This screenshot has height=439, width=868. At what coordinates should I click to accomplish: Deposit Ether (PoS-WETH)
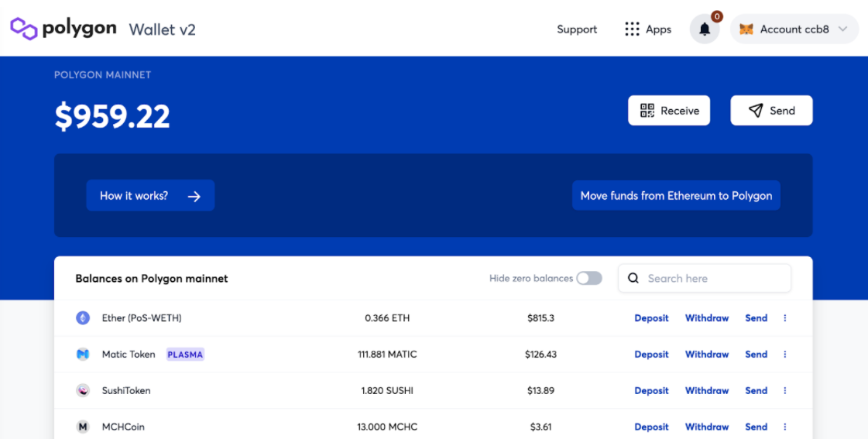(x=651, y=317)
